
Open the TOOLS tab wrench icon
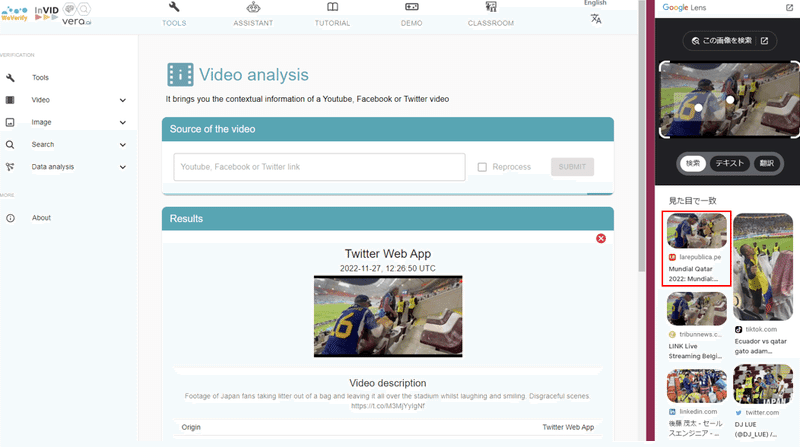pos(174,7)
